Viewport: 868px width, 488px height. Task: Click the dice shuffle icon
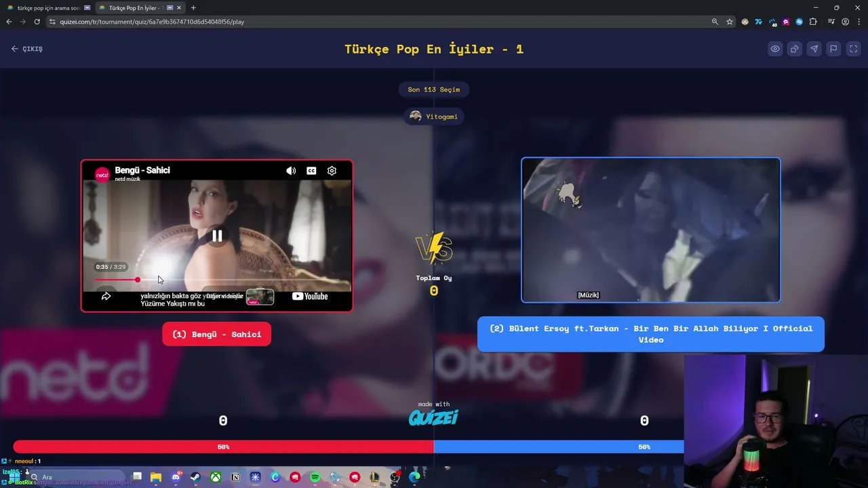point(794,49)
